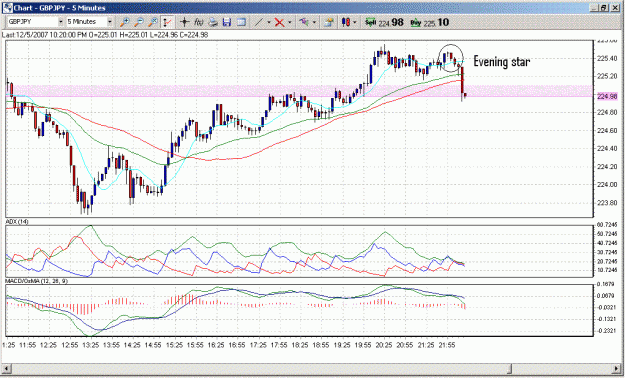This screenshot has height=378, width=625.
Task: Click the red X delete objects icon
Action: coord(279,22)
